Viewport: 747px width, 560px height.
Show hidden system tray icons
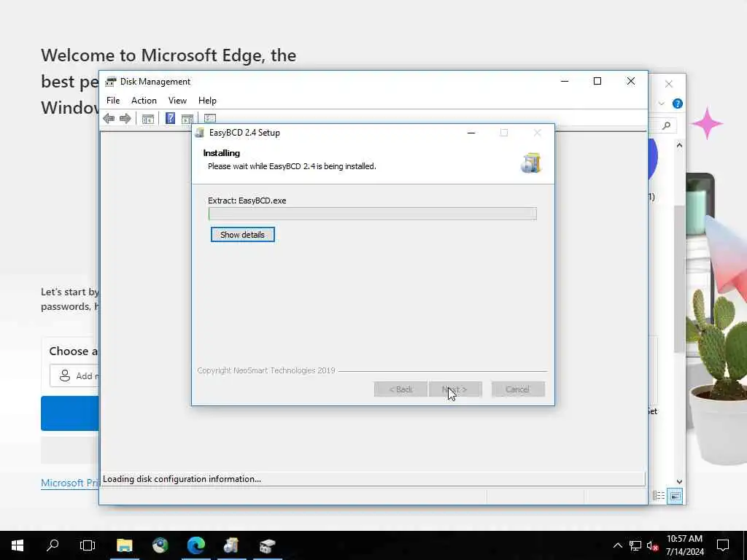coord(617,545)
